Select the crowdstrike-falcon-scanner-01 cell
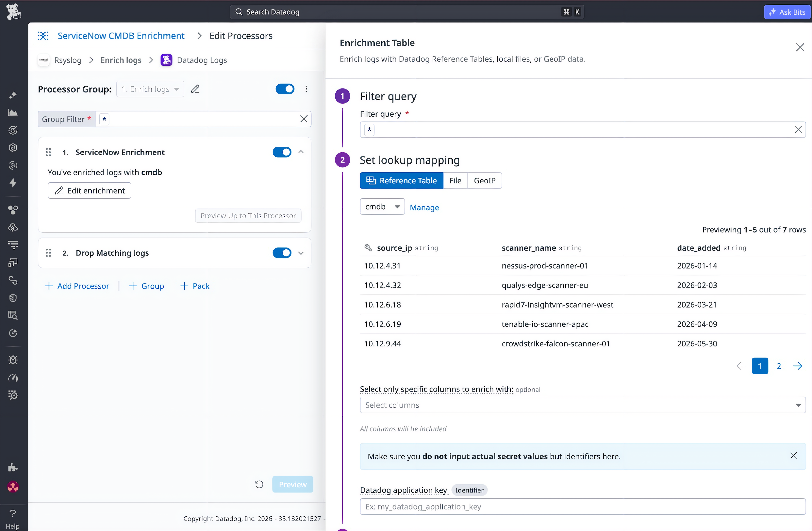Image resolution: width=812 pixels, height=531 pixels. (x=556, y=344)
